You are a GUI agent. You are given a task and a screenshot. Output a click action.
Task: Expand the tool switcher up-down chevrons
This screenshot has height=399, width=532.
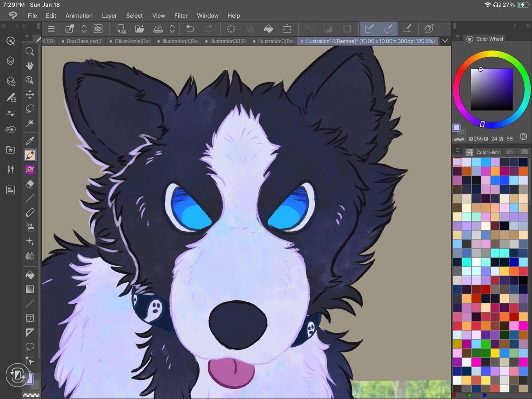click(x=84, y=29)
